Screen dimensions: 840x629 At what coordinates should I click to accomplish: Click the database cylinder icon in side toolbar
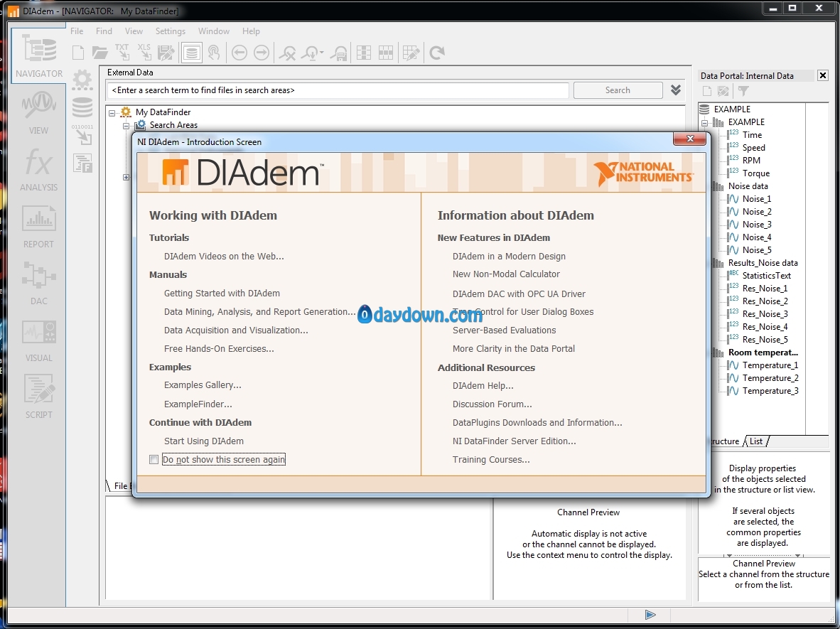coord(82,108)
